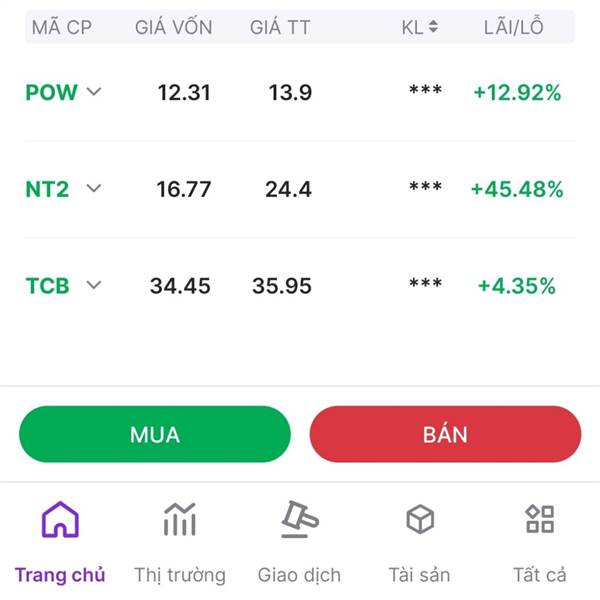Expand the TCB stock row chevron

tap(94, 285)
